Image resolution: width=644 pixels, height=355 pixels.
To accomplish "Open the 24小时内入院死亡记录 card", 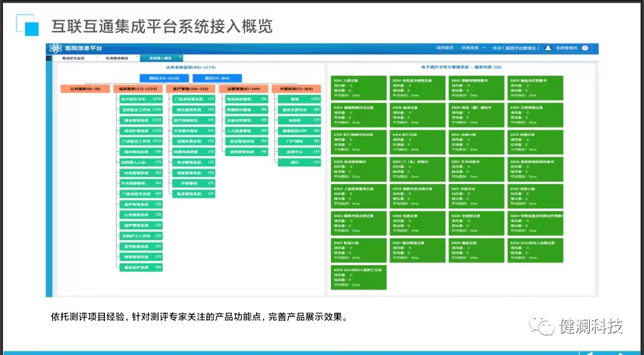I will (358, 278).
